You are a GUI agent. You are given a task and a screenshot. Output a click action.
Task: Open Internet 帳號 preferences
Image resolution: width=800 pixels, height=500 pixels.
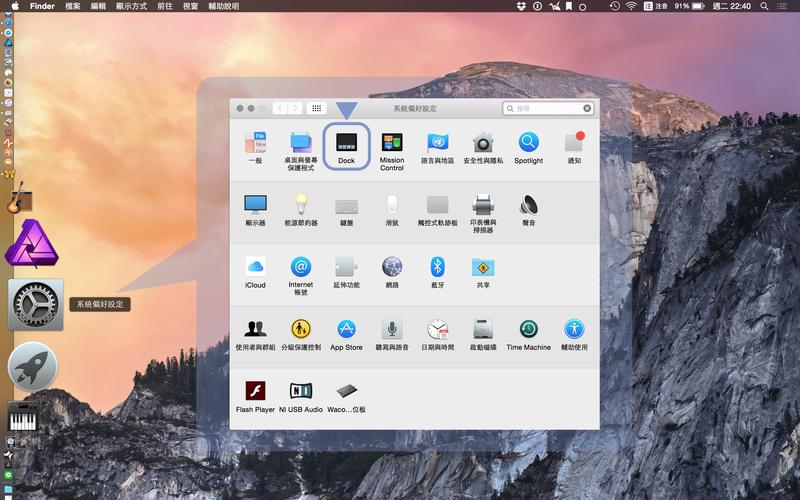point(301,276)
